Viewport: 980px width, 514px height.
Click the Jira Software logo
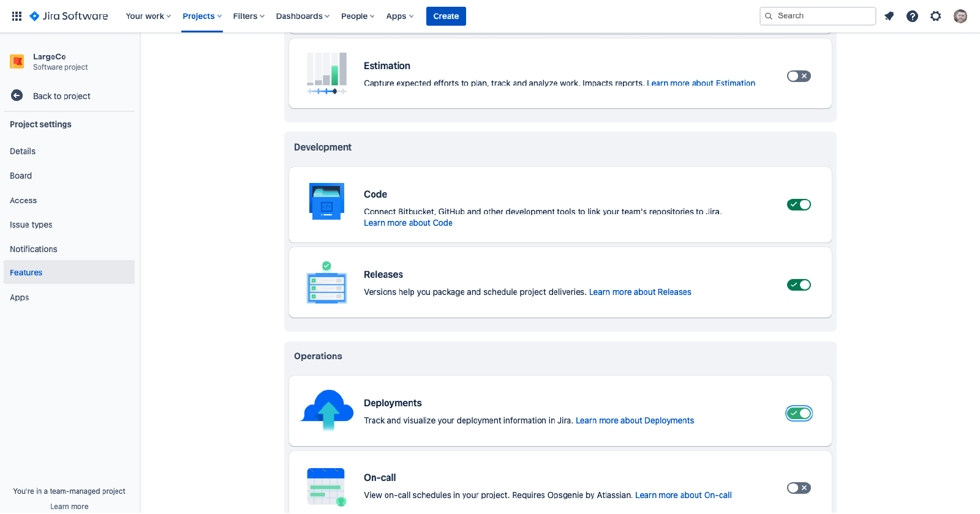coord(69,16)
